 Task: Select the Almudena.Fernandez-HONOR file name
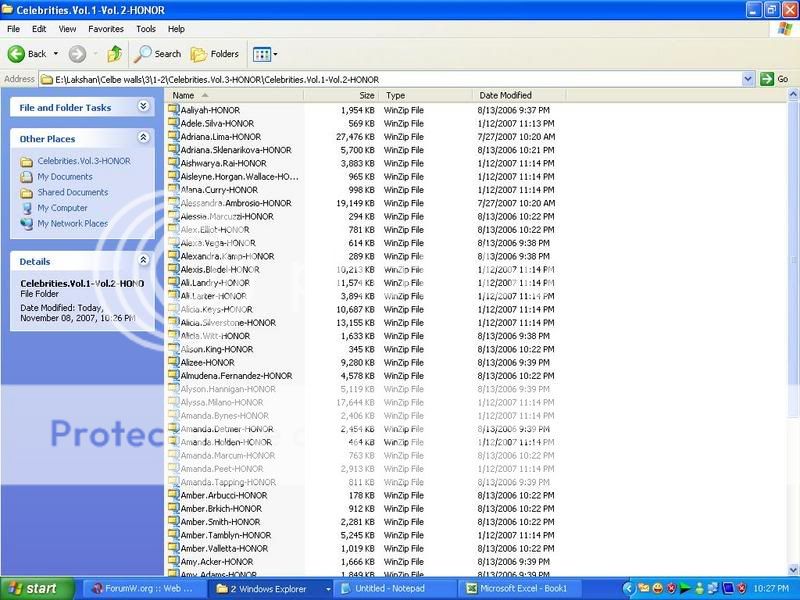(236, 376)
